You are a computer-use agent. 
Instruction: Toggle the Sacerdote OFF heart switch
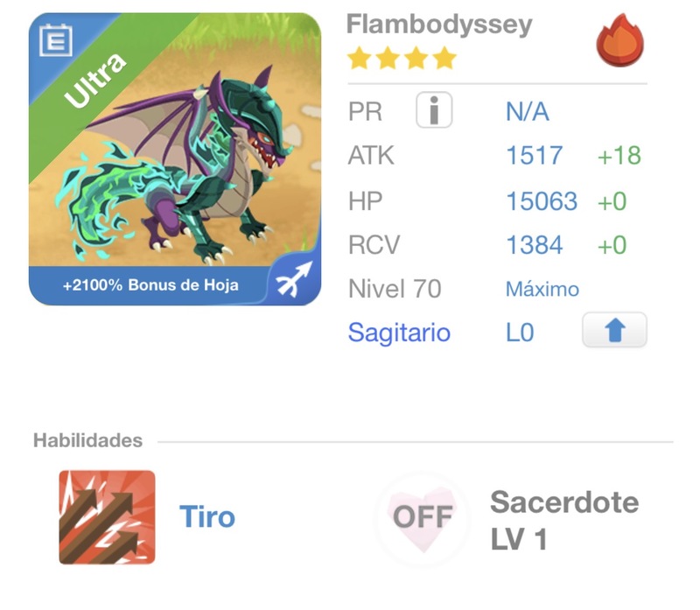(x=423, y=517)
